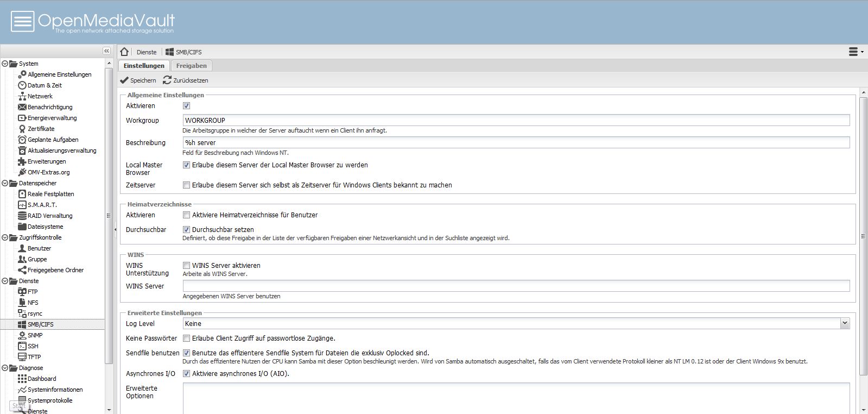The width and height of the screenshot is (868, 414).
Task: Open the Allgemeine Einstellungen gears icon
Action: tap(22, 74)
